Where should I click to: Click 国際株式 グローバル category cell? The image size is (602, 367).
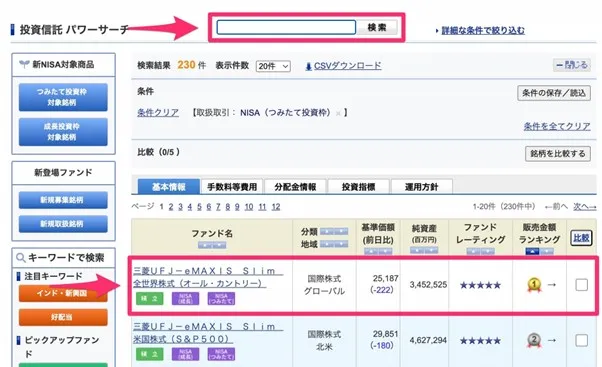[x=324, y=285]
